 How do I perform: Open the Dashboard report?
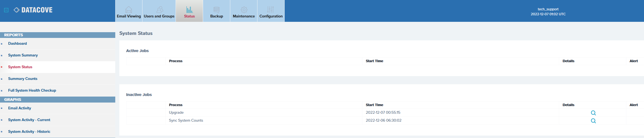tap(17, 44)
